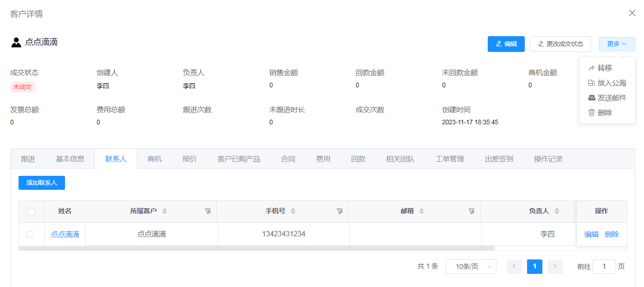Click 更改成交状态 button
The height and width of the screenshot is (287, 644).
click(x=560, y=44)
